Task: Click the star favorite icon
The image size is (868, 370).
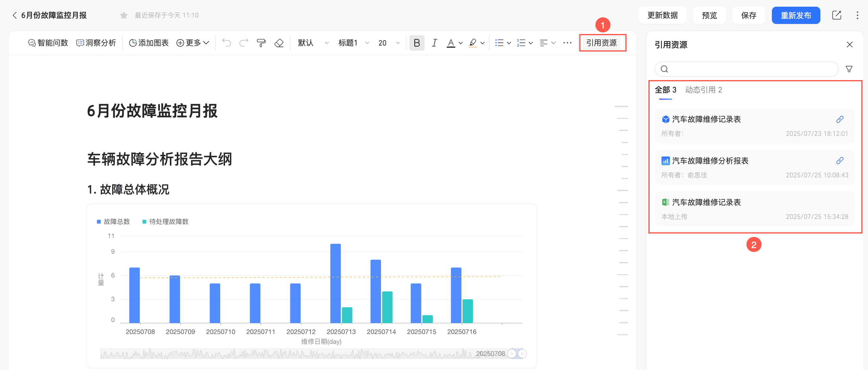Action: click(124, 15)
